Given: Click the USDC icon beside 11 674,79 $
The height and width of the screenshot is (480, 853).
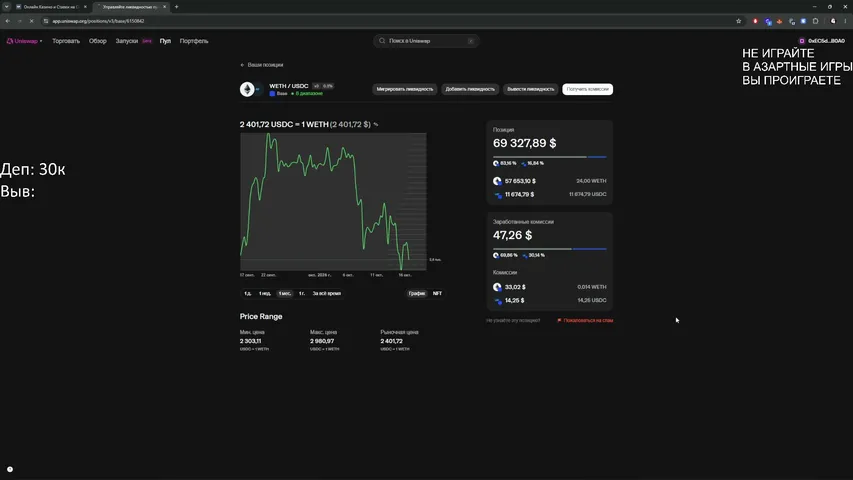Looking at the screenshot, I should coord(497,194).
